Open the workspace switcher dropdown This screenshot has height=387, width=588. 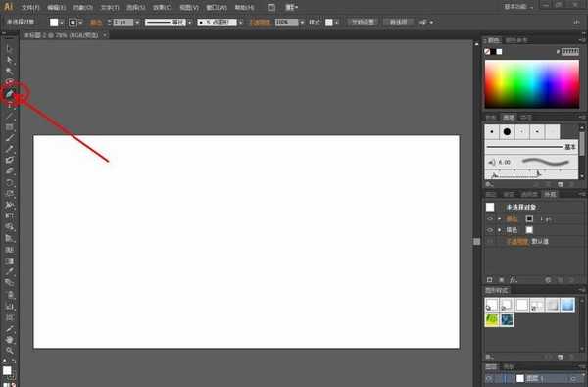point(519,7)
